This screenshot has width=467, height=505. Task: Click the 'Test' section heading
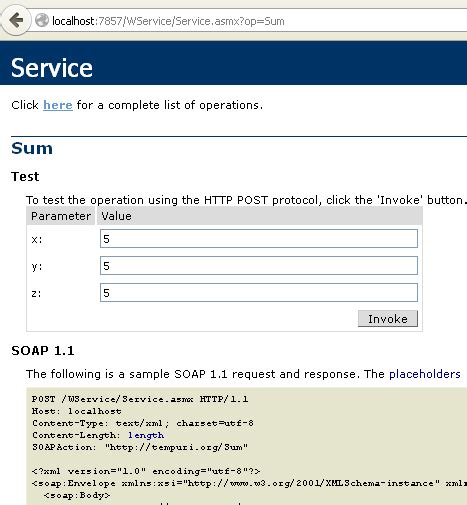[25, 177]
